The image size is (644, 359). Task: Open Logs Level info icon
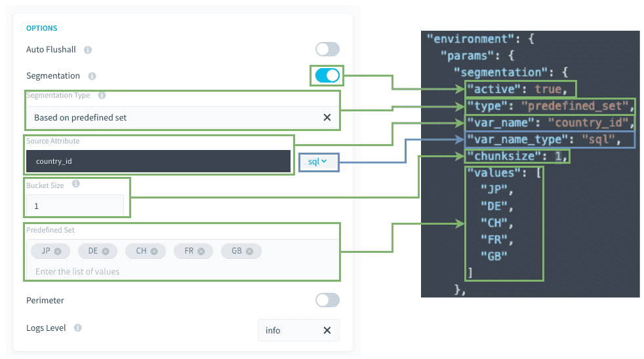click(77, 328)
